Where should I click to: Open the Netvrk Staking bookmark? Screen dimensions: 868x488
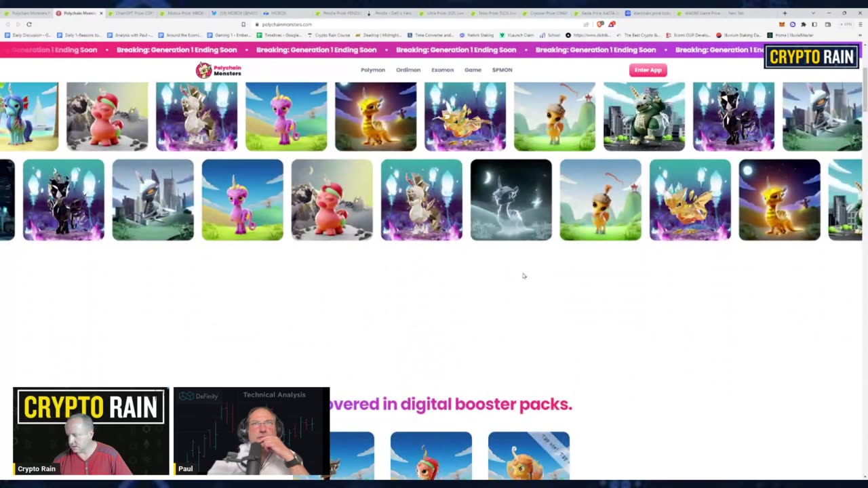coord(477,35)
